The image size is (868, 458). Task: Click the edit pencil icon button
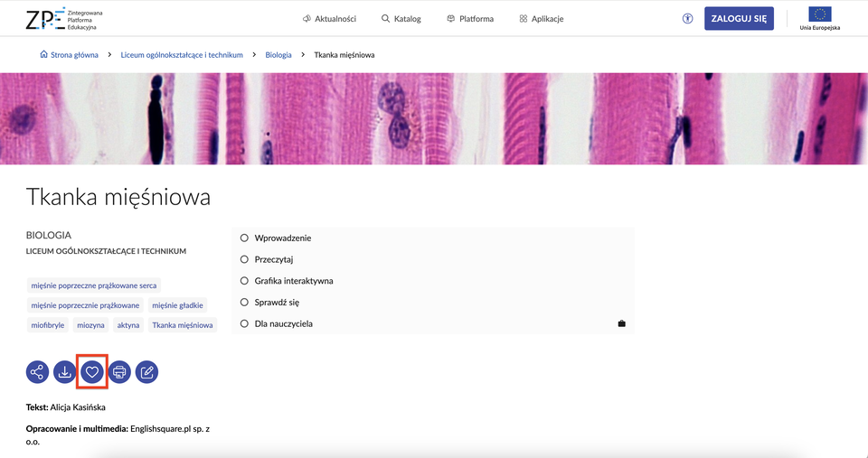(146, 371)
